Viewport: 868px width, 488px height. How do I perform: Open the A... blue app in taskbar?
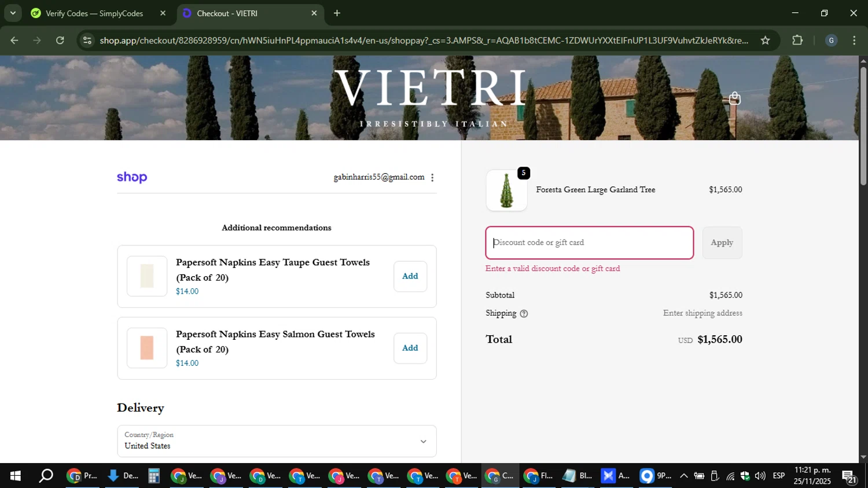(x=616, y=476)
